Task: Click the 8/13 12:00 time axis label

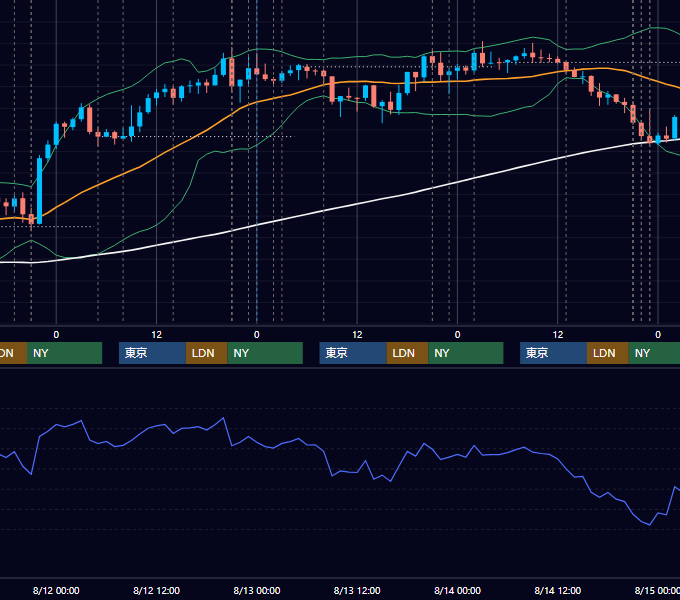Action: click(357, 590)
